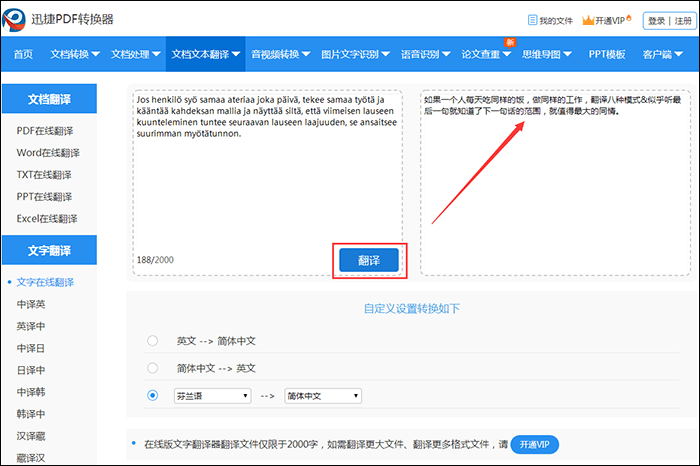Expand the 文档转换 menu arrow
Screen dimensions: 700x466
click(x=95, y=54)
